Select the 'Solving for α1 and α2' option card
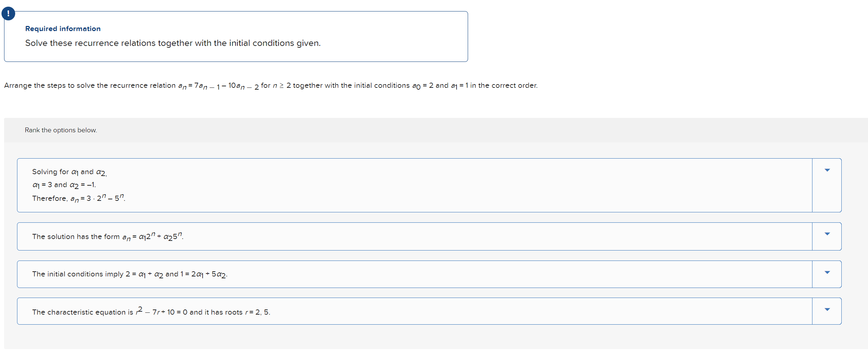Viewport: 868px width, 358px height. pyautogui.click(x=407, y=185)
